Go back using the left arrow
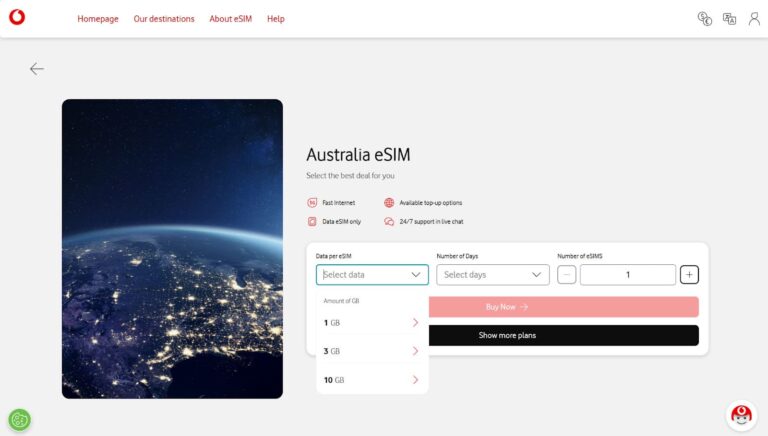Viewport: 768px width, 436px height. 37,69
